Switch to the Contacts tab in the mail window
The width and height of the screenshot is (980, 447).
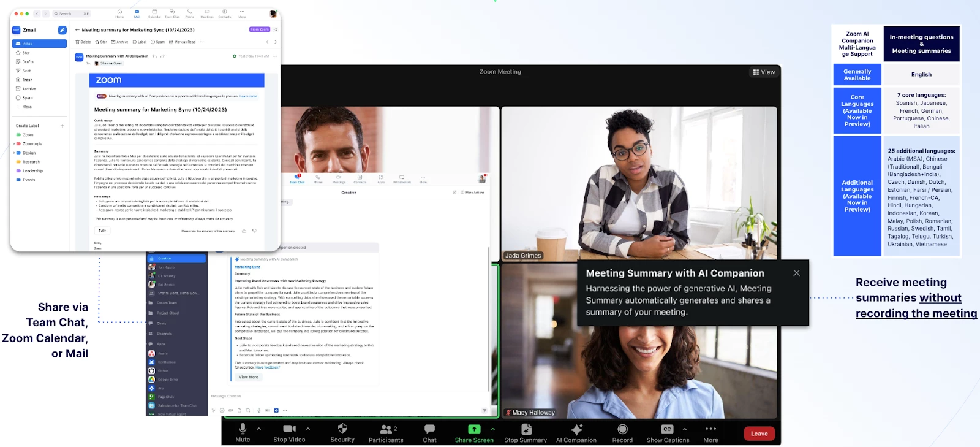pos(225,13)
